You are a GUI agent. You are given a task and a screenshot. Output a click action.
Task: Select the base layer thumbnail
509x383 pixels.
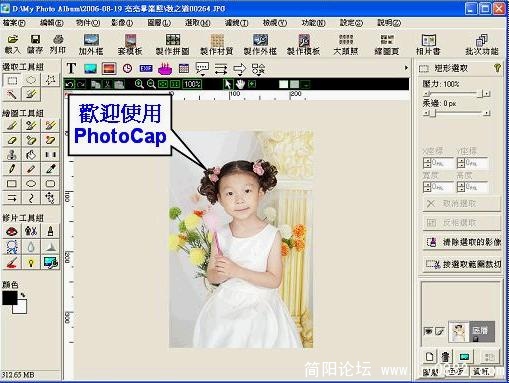tap(459, 331)
